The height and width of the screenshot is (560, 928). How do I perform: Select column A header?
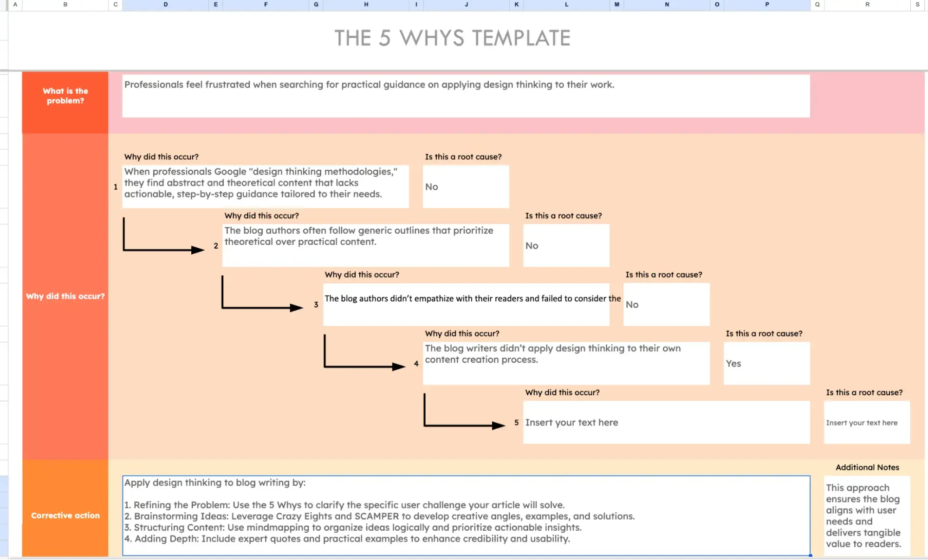15,5
